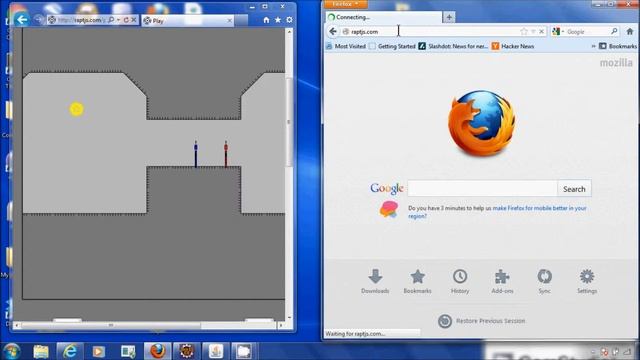Click the Firefox search magnifier icon
This screenshot has height=360, width=640.
click(x=614, y=31)
